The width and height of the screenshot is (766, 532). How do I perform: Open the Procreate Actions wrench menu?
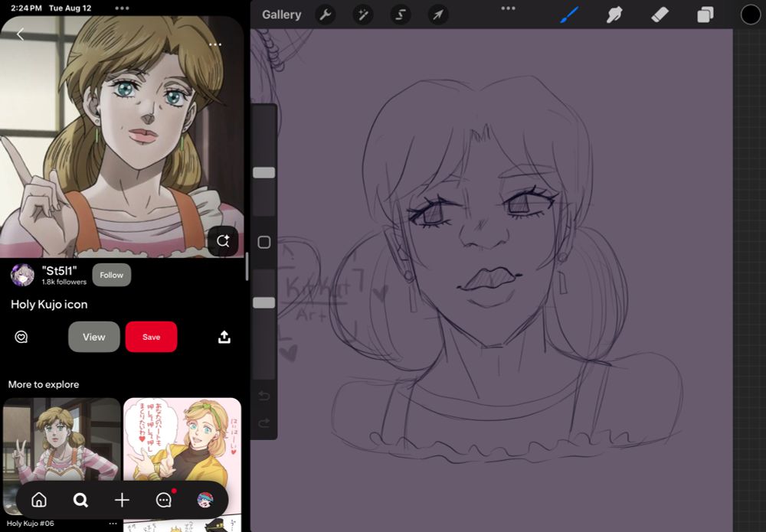tap(326, 15)
